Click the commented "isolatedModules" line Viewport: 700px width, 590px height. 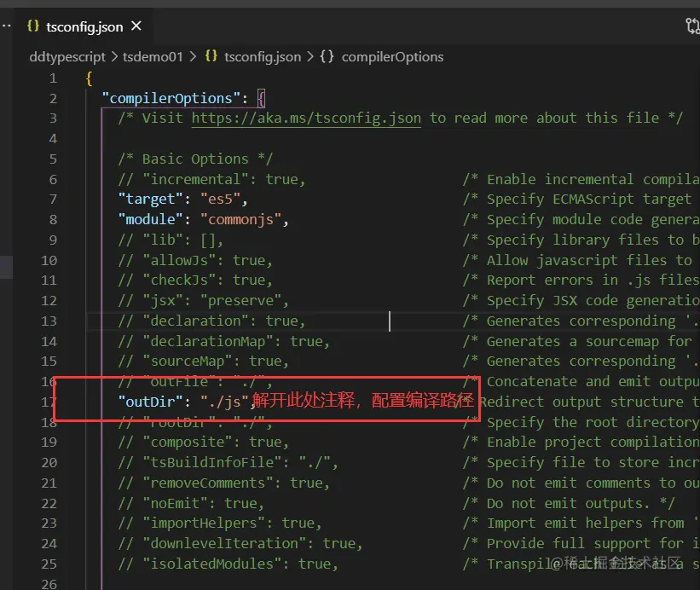(229, 564)
